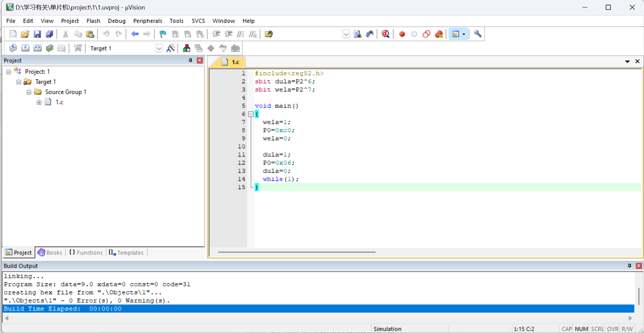
Task: Click the editor horizontal scrollbar
Action: click(297, 252)
